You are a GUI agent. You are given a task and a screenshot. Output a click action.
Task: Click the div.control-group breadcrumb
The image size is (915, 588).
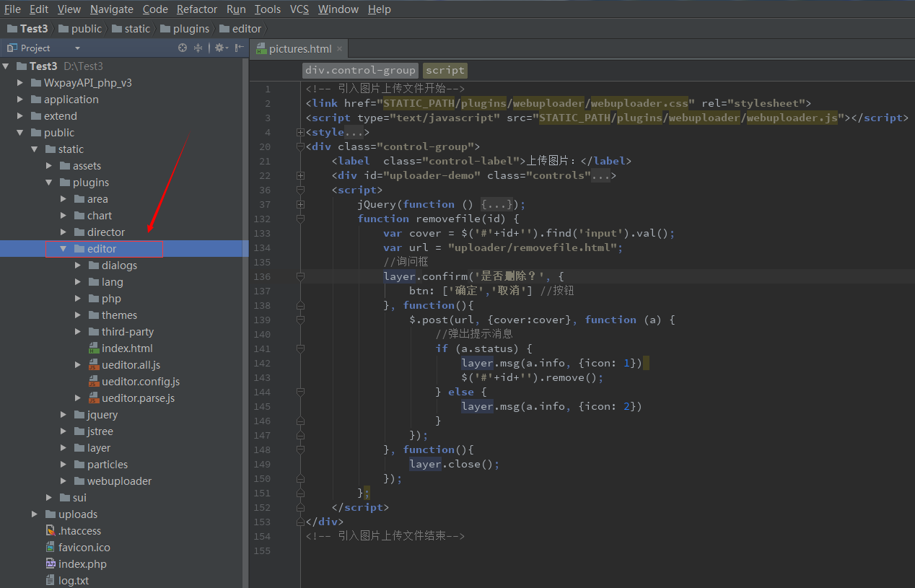click(360, 70)
